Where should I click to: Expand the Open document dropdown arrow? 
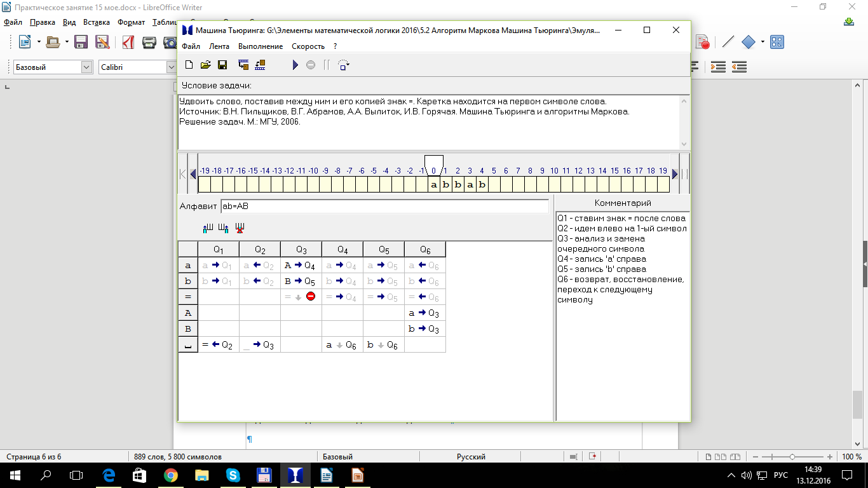pos(67,43)
